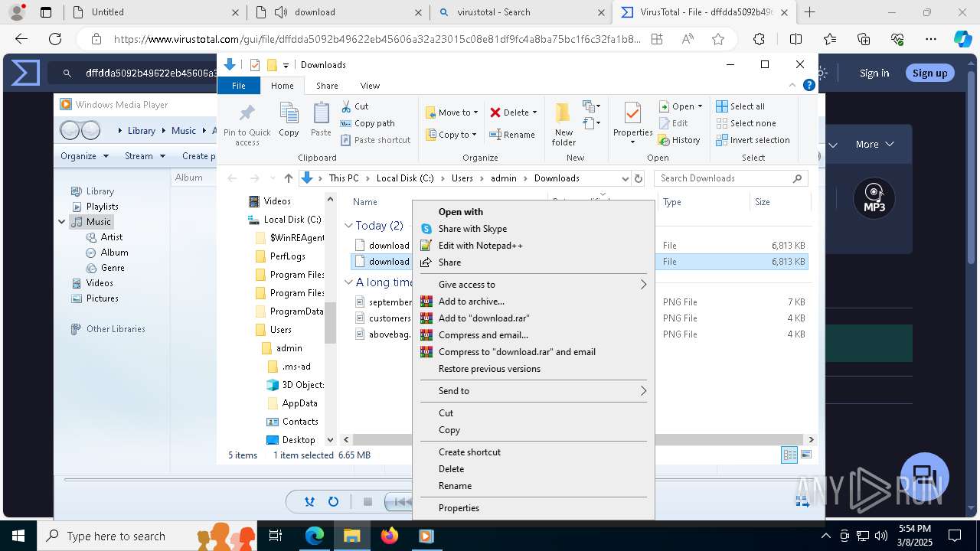
Task: Collapse the A long time ago group
Action: [348, 282]
